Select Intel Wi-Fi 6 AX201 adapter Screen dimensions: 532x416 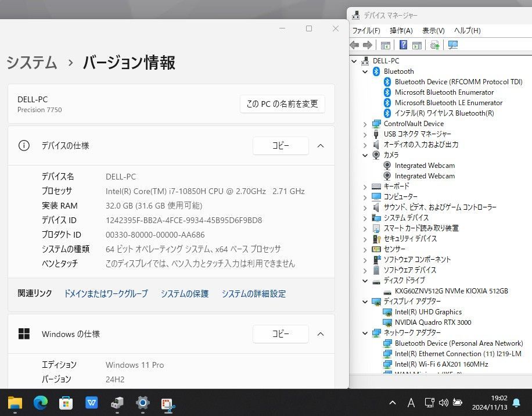[441, 364]
